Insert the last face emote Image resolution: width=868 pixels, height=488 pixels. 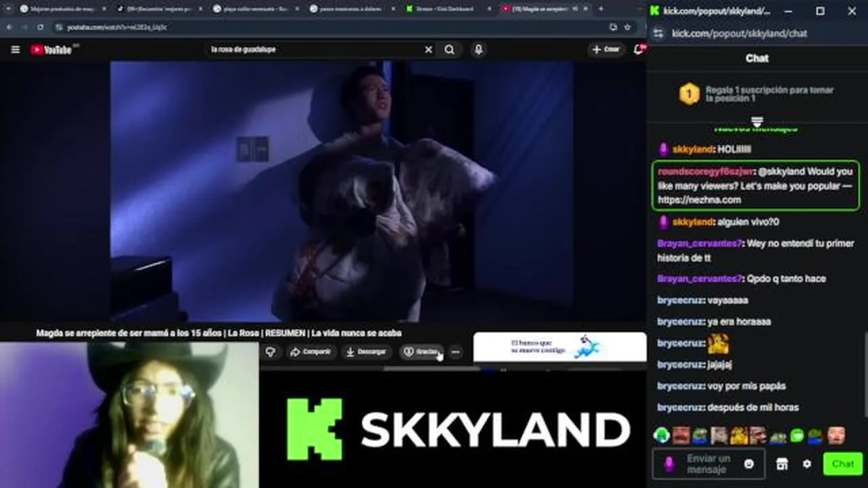tap(836, 435)
